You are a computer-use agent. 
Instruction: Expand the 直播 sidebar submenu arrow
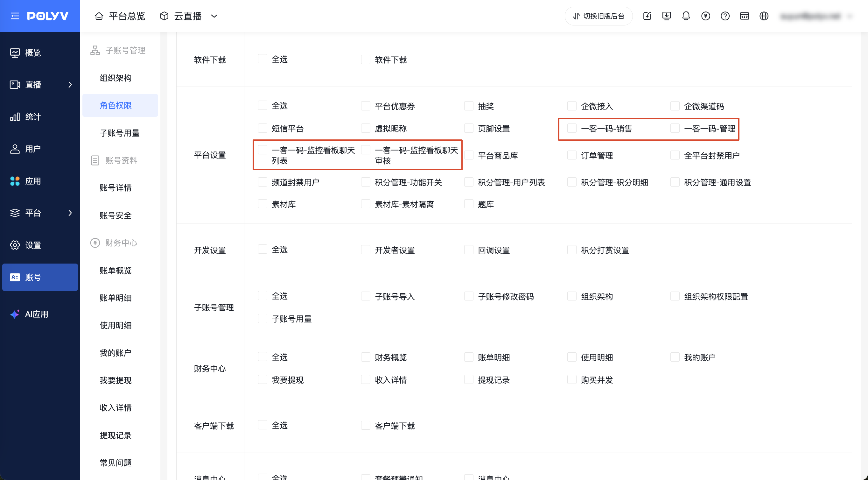pos(70,85)
